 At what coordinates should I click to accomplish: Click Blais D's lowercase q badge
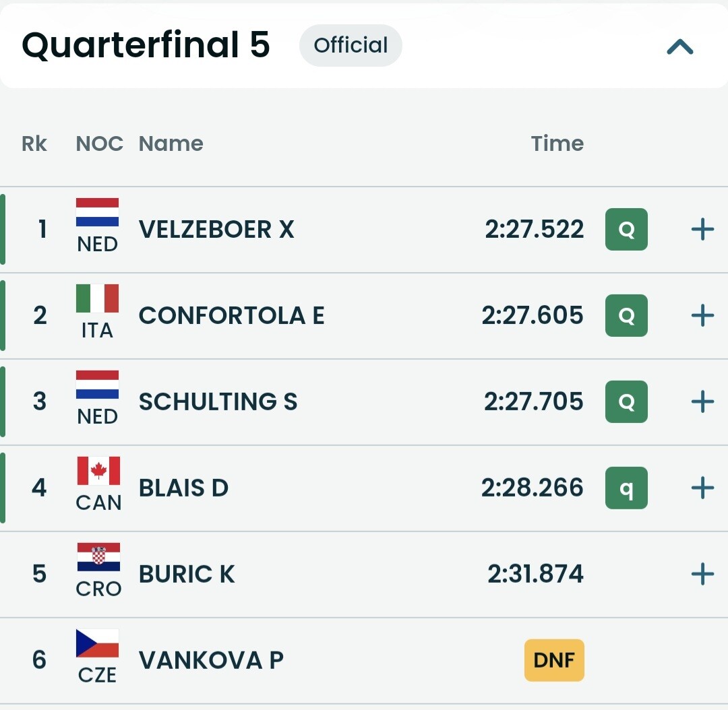click(626, 488)
